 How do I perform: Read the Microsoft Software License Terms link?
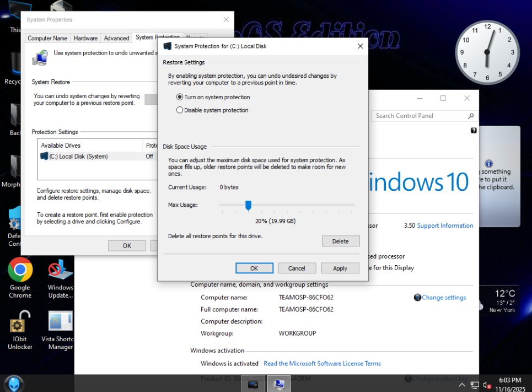[x=322, y=363]
